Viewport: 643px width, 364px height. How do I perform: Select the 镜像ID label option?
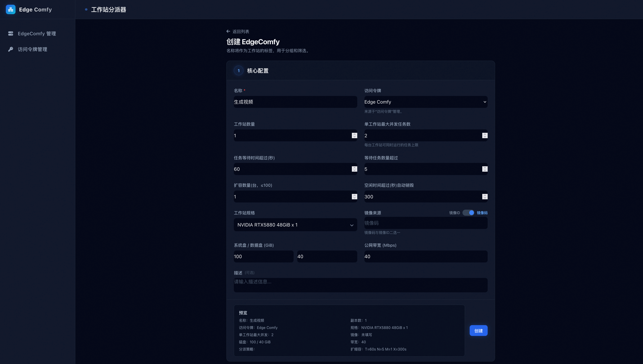pyautogui.click(x=454, y=213)
